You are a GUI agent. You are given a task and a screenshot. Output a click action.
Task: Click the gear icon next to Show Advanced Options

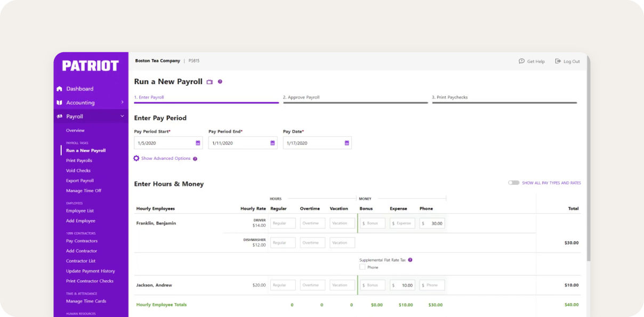pos(136,158)
